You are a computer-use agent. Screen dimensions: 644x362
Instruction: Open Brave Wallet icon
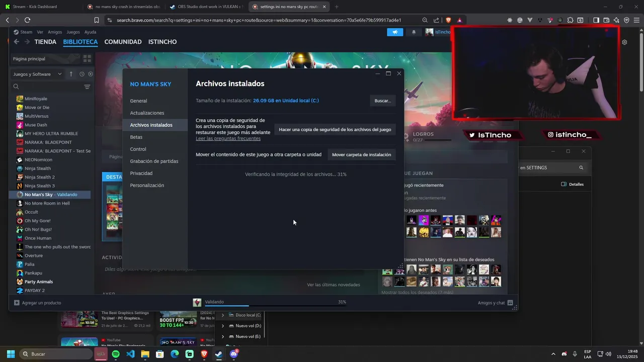pos(606,20)
